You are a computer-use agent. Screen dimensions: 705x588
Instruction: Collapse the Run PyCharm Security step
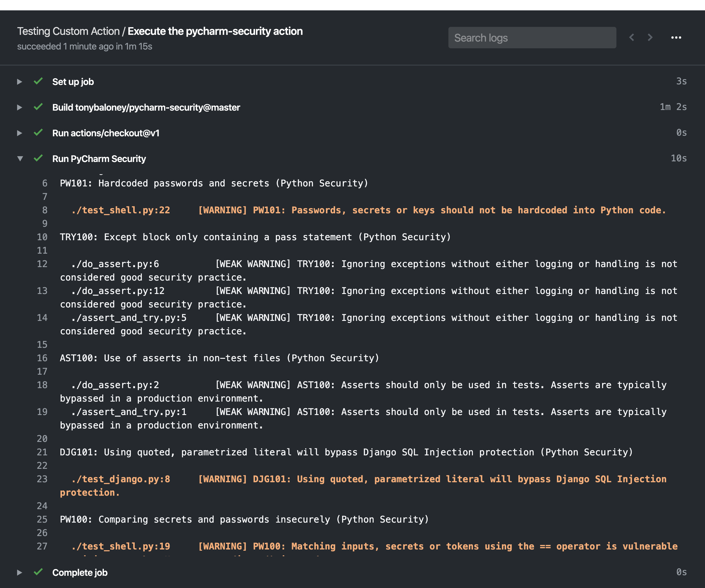coord(20,159)
